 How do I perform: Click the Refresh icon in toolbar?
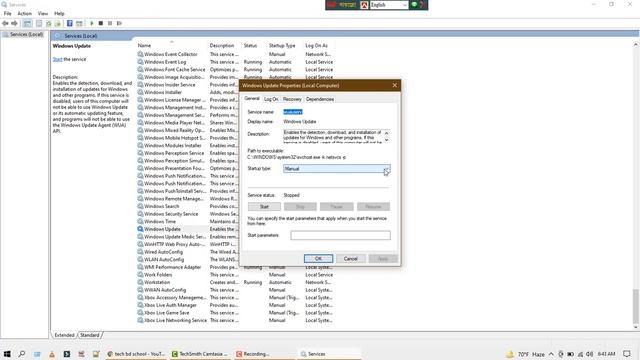[49, 23]
